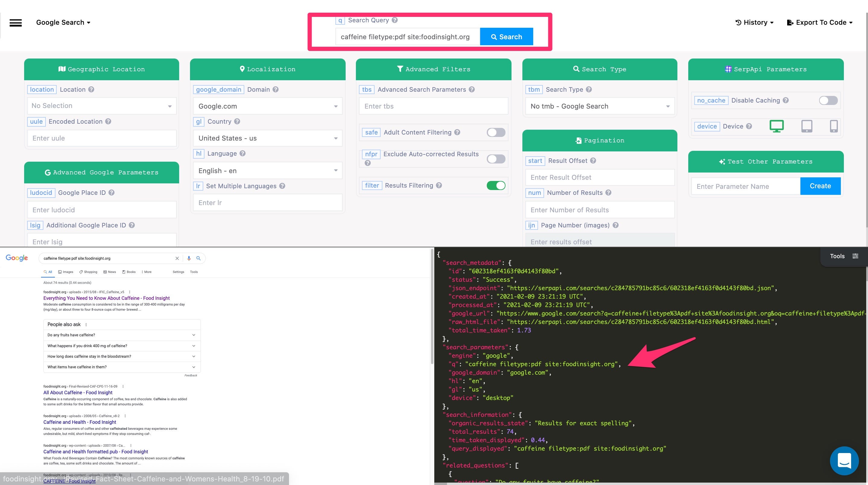Viewport: 868px width, 485px height.
Task: Select the tablet device icon
Action: coord(806,126)
